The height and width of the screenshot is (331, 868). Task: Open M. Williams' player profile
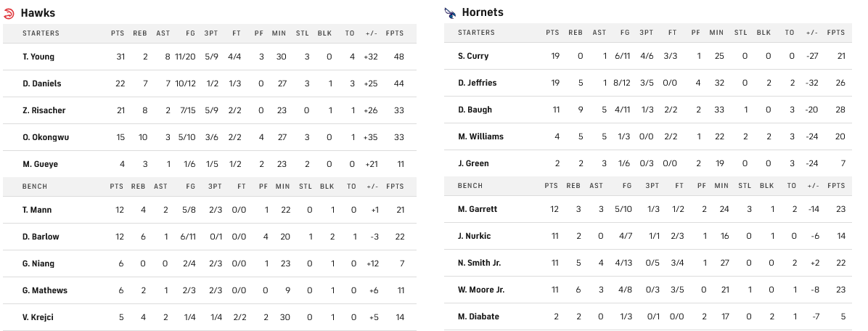tap(480, 136)
